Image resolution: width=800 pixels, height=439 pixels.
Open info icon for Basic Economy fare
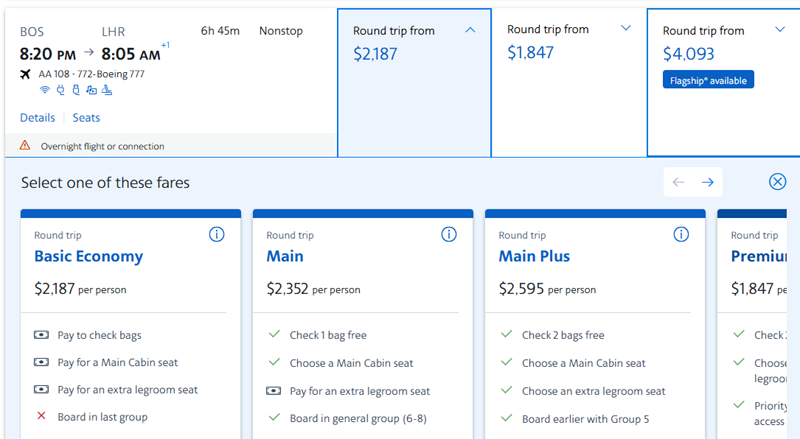[x=217, y=234]
